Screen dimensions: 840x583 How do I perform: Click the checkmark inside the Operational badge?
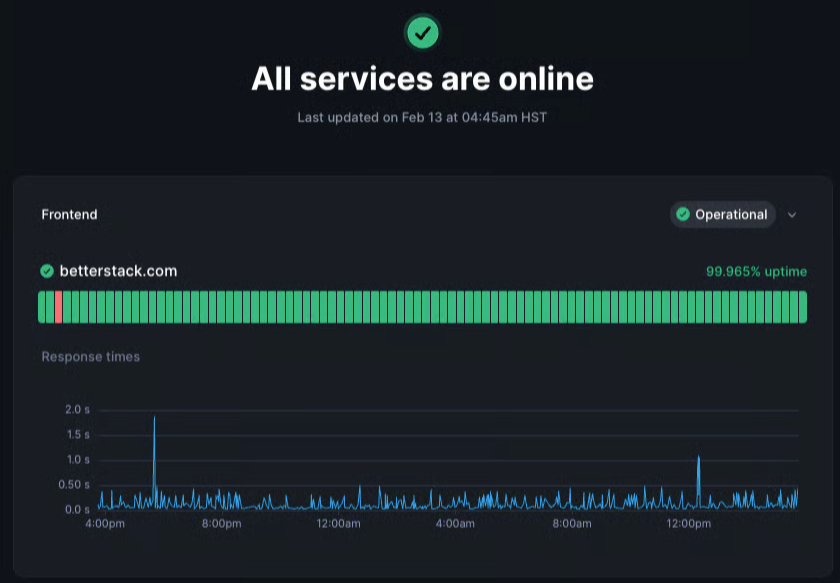coord(683,214)
